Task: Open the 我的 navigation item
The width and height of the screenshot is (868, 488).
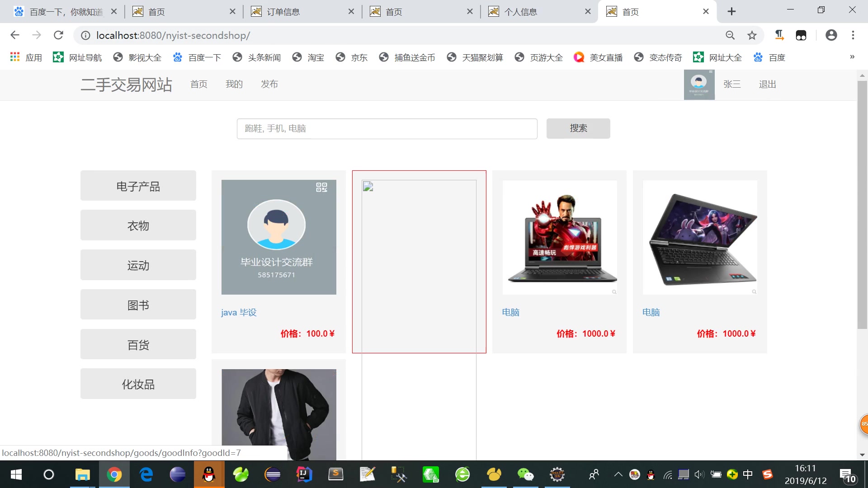Action: point(234,84)
